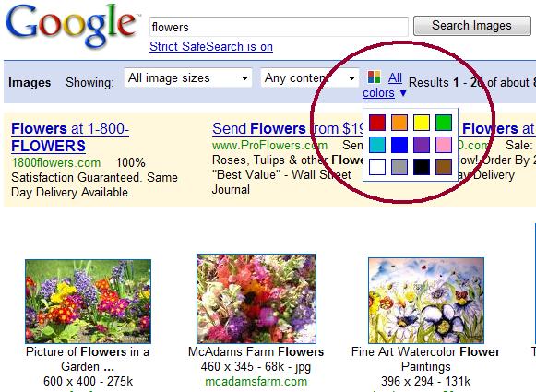Select the purple color swatch
536x392 pixels.
click(x=422, y=145)
